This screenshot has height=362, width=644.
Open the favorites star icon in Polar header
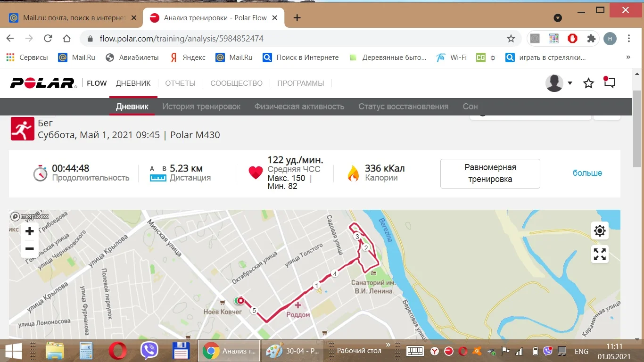(588, 83)
